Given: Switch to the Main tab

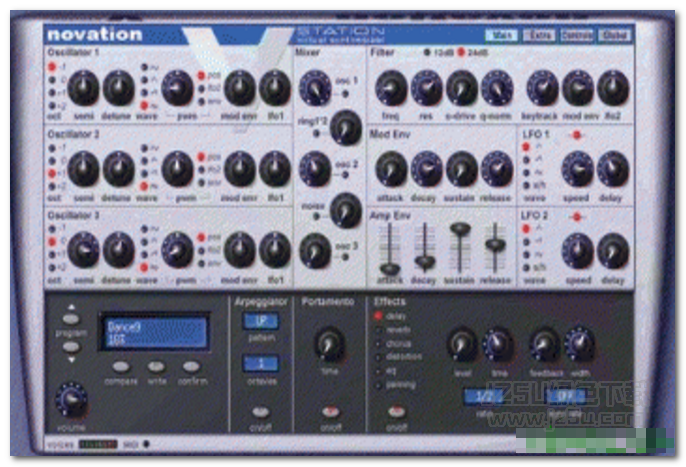Looking at the screenshot, I should click(502, 35).
